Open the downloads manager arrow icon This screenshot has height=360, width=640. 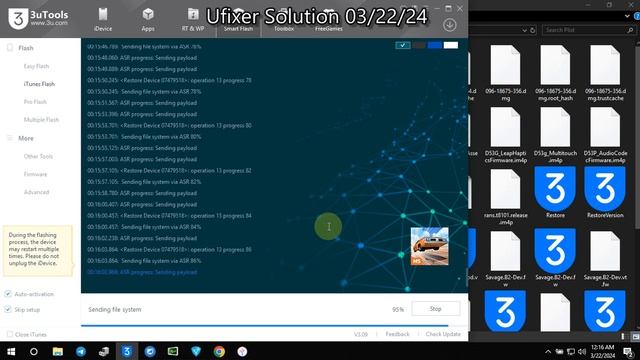(449, 25)
